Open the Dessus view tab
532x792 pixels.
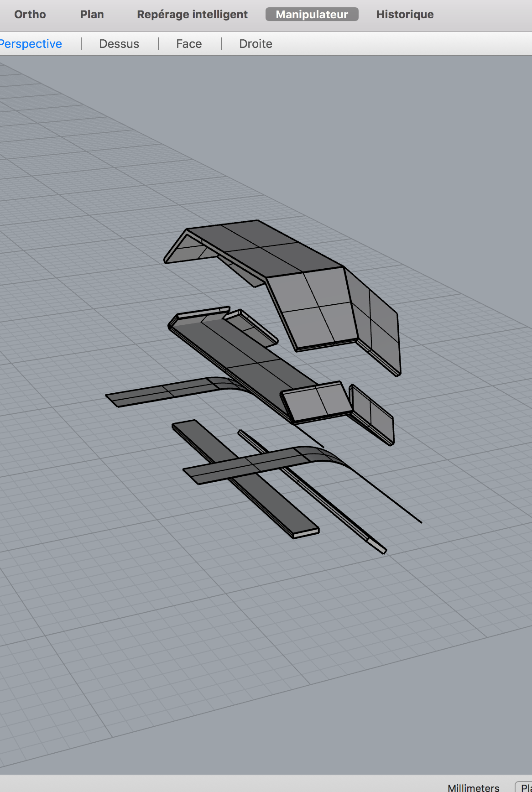click(119, 44)
